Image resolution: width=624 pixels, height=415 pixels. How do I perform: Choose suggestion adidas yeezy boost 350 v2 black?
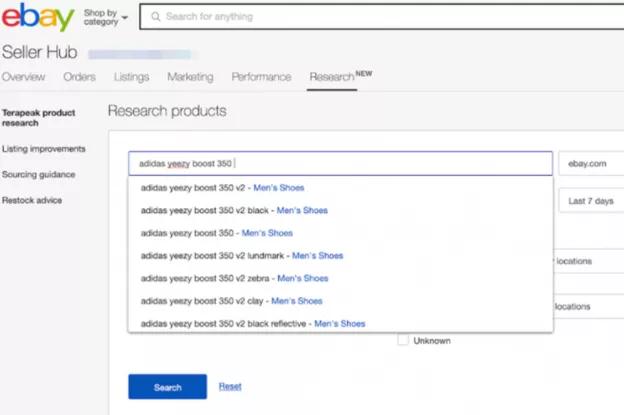point(340,210)
